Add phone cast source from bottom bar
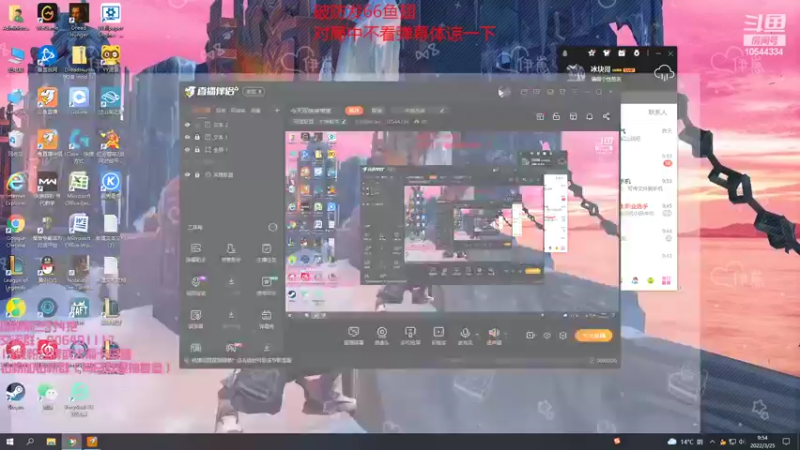This screenshot has height=450, width=800. [410, 336]
